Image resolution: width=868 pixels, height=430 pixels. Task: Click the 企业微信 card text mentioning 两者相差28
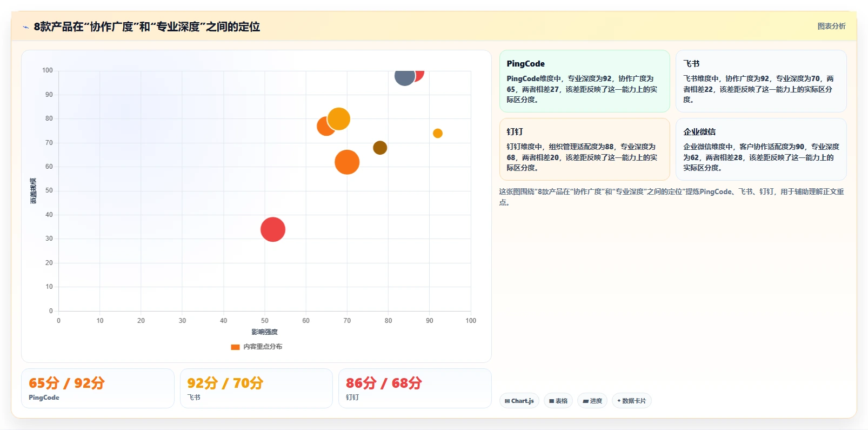[761, 157]
